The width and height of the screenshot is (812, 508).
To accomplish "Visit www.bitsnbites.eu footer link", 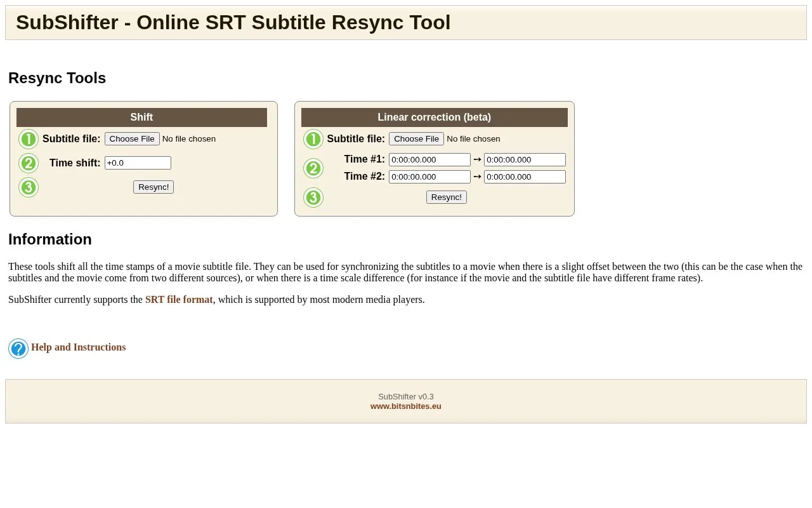I will (406, 406).
